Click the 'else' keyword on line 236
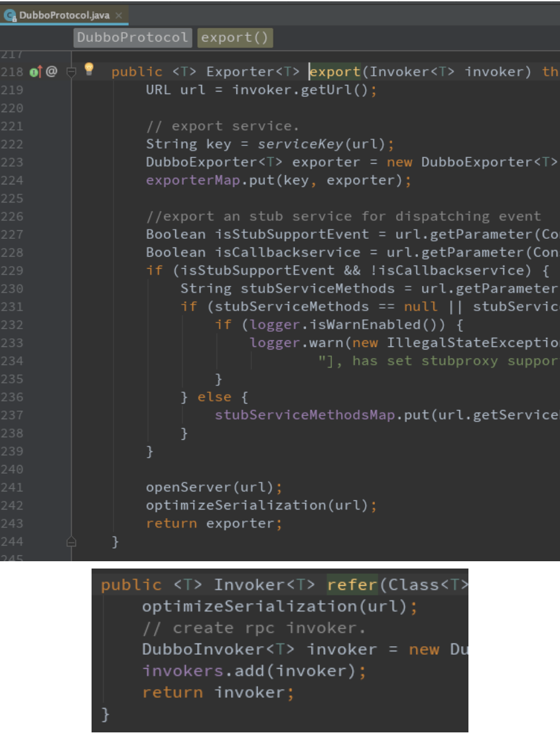 pyautogui.click(x=214, y=397)
